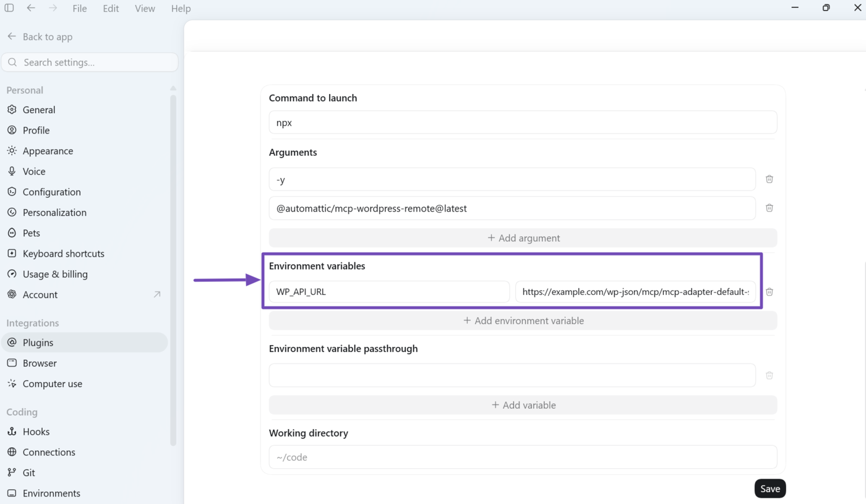Click the Account icon in sidebar

click(x=12, y=294)
